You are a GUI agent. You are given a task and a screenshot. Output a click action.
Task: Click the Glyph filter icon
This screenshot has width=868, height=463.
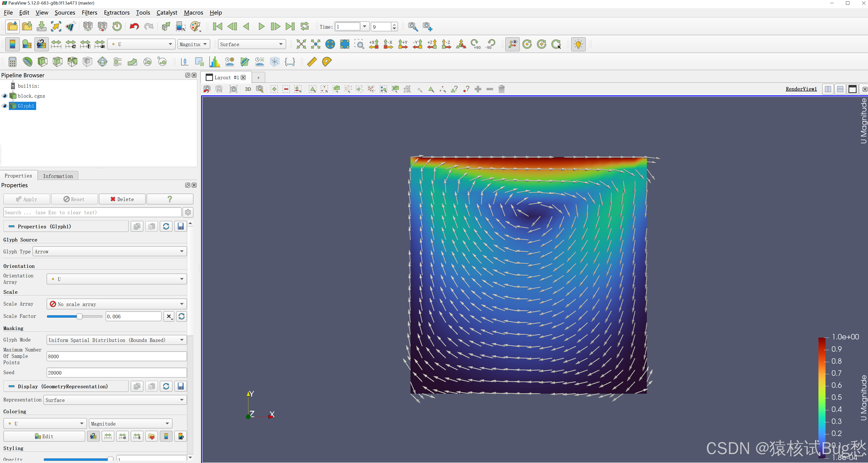click(x=102, y=62)
